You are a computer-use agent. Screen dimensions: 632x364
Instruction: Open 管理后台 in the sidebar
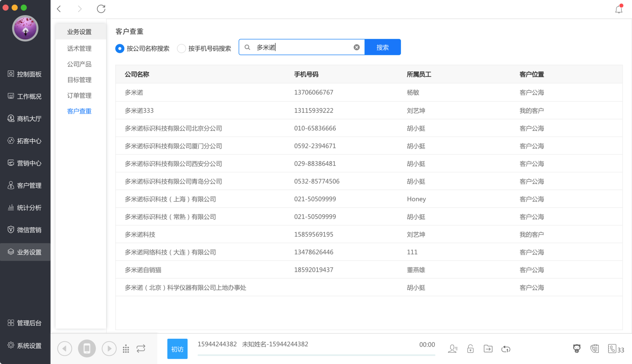(25, 323)
